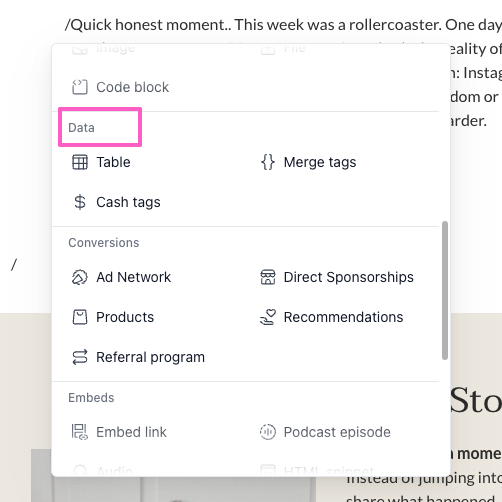Select the Table grid icon
502x502 pixels.
tap(80, 162)
